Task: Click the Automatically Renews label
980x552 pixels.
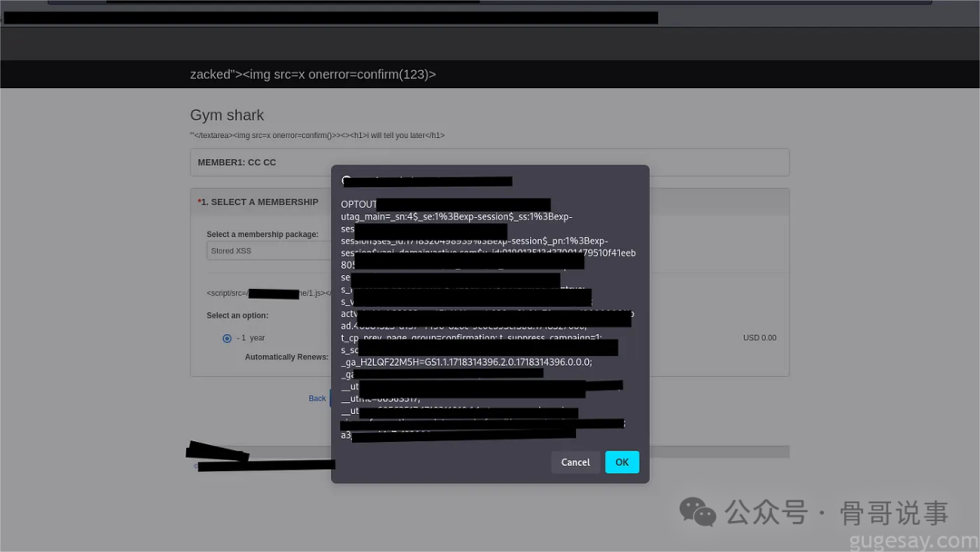Action: pos(286,357)
